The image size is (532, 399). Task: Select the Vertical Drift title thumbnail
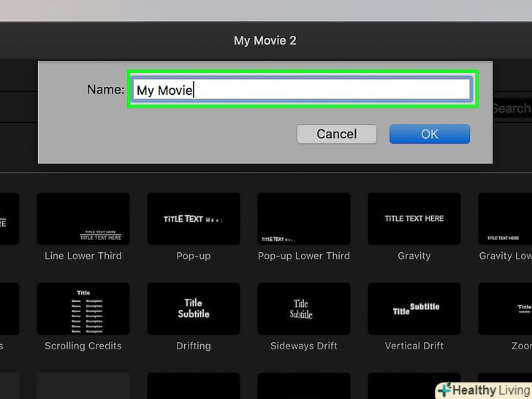[x=414, y=308]
